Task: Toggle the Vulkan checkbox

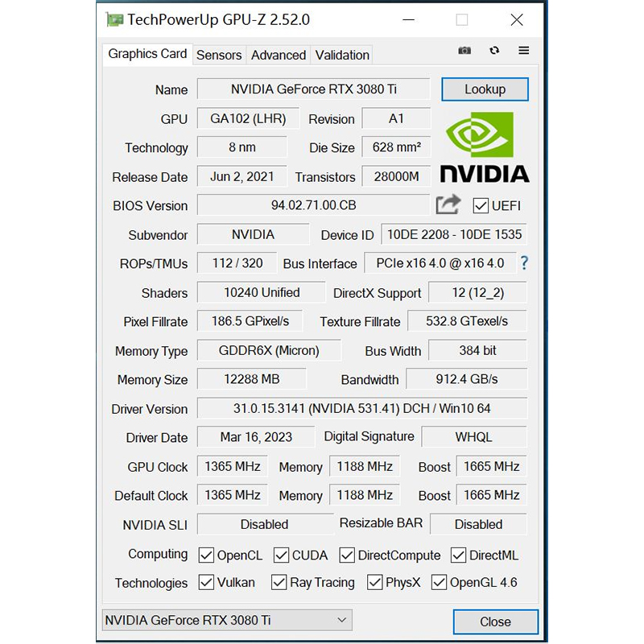Action: pos(206,582)
